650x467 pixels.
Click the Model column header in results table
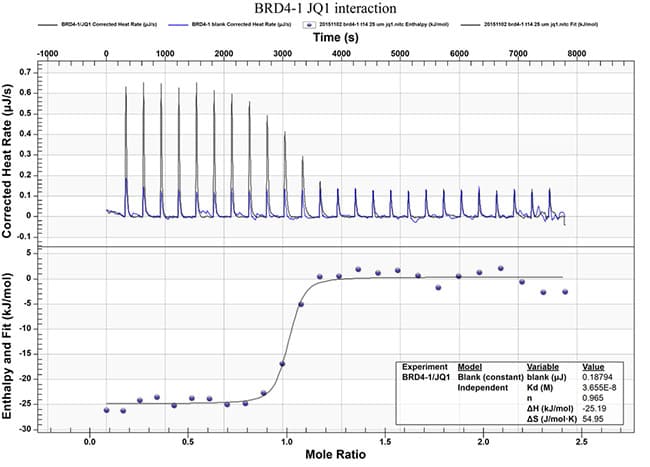[x=469, y=366]
